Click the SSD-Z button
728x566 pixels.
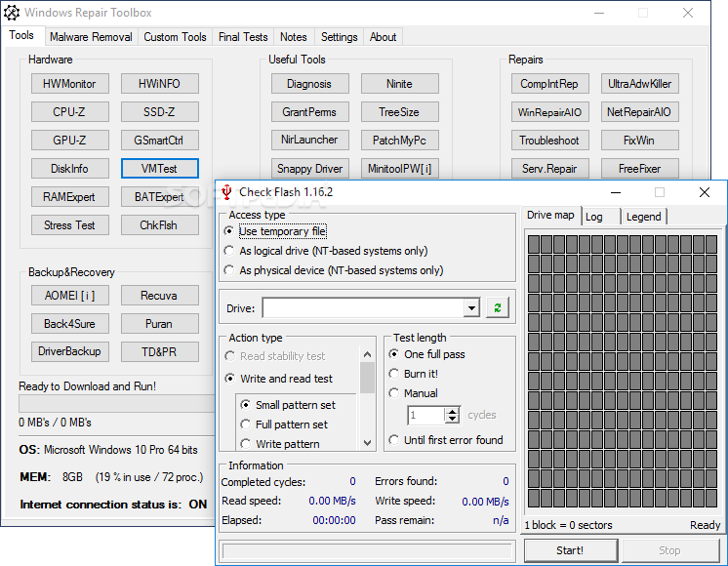(x=160, y=112)
